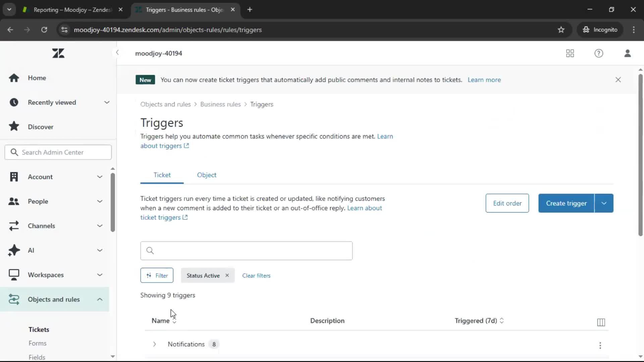Open the Create trigger dropdown arrow
The image size is (644, 362).
[604, 203]
